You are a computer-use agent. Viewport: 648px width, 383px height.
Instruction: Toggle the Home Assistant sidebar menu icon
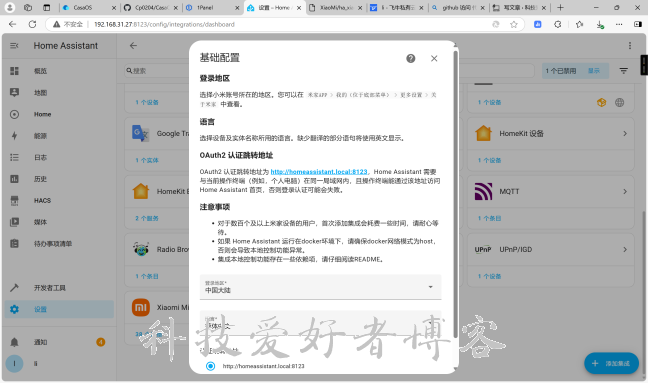point(14,45)
